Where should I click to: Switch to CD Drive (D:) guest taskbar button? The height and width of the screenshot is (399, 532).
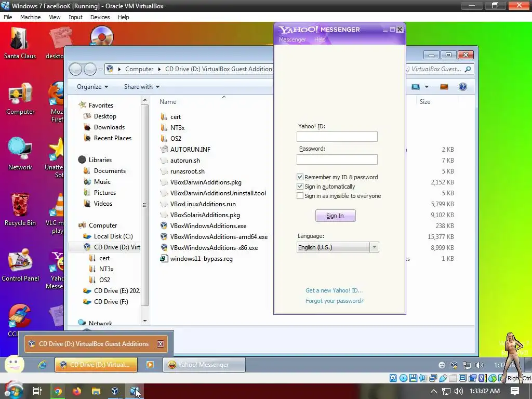click(x=96, y=365)
